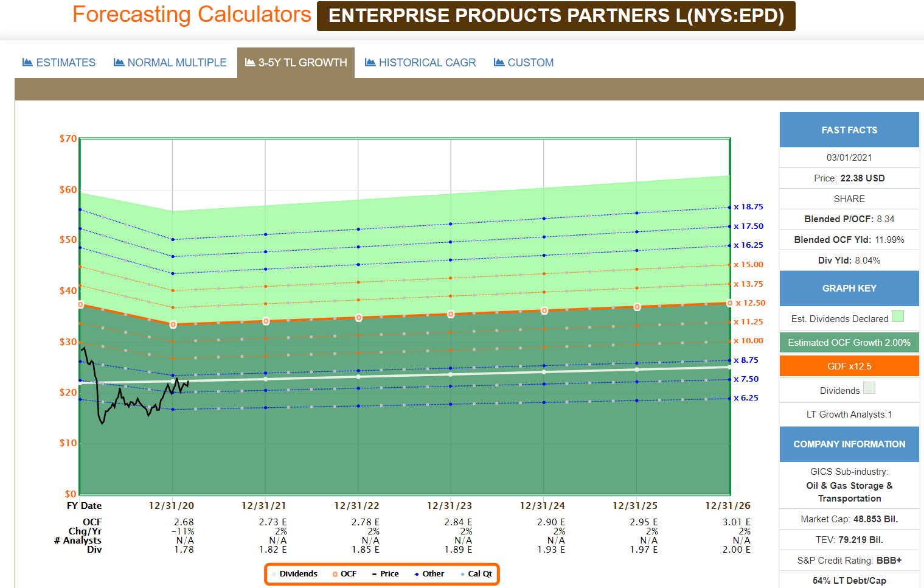Click the Cal Qt dot icon in legend
This screenshot has width=924, height=588.
[x=464, y=573]
